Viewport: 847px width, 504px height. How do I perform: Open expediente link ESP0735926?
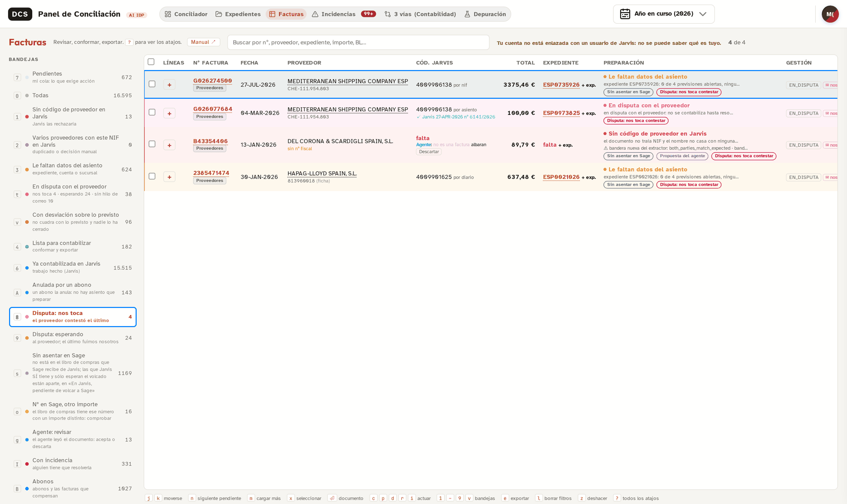tap(561, 85)
